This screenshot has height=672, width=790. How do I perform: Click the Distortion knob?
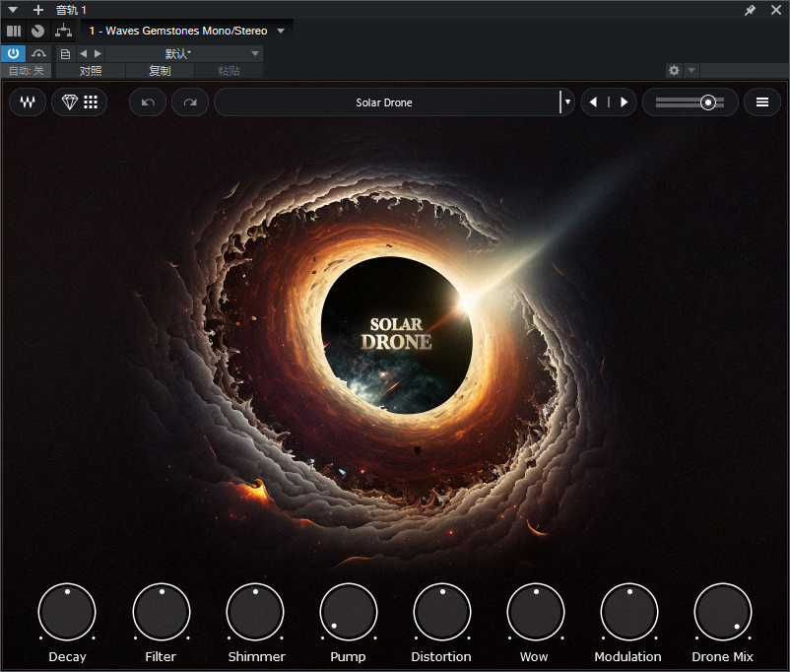[442, 612]
